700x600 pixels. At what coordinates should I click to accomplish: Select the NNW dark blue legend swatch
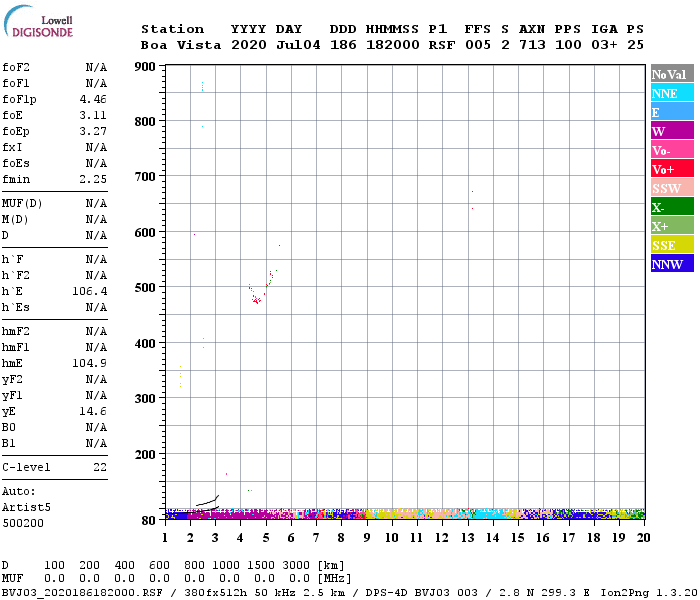(672, 263)
